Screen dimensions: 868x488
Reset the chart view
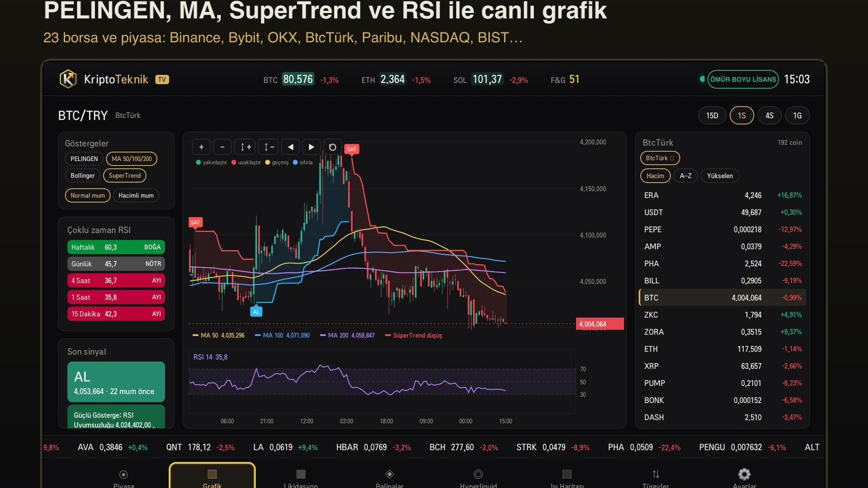(x=333, y=147)
